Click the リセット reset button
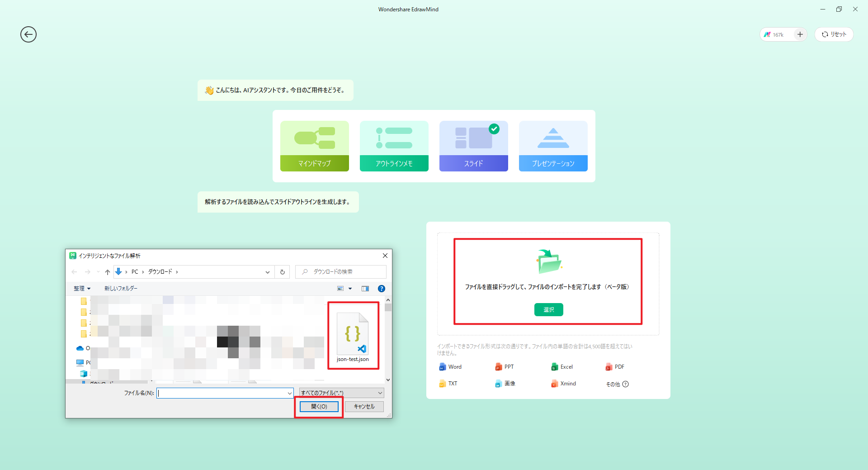This screenshot has height=470, width=868. pyautogui.click(x=834, y=34)
